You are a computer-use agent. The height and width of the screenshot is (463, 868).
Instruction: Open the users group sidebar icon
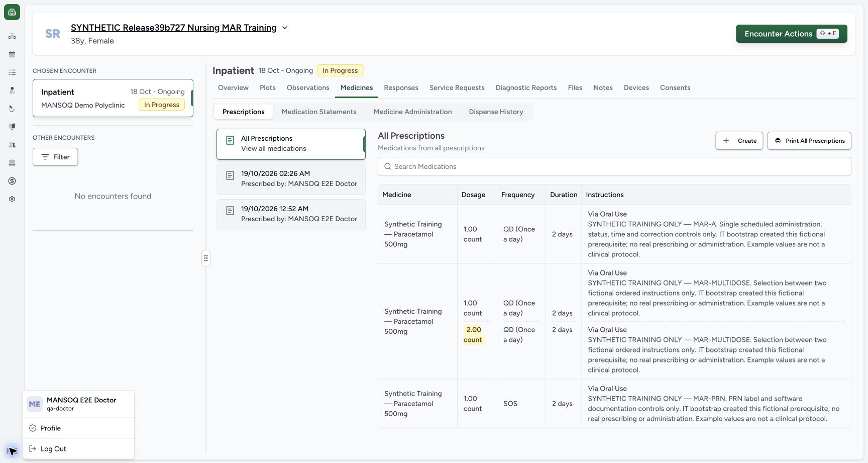click(12, 145)
